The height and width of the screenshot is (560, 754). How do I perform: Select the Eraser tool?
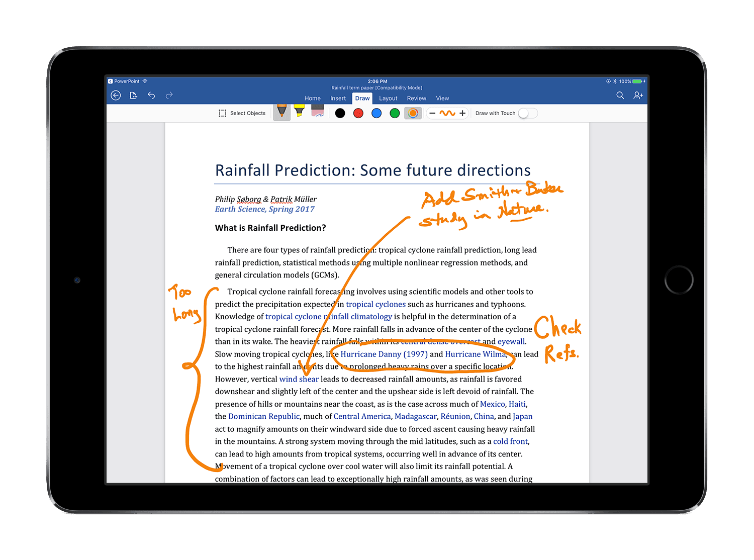coord(317,111)
